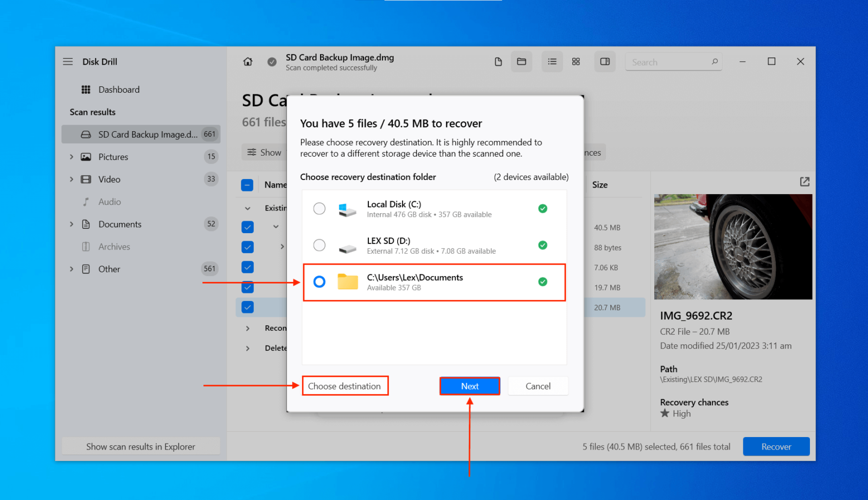The height and width of the screenshot is (500, 868).
Task: Click the Show filter control with slider icon
Action: point(265,152)
